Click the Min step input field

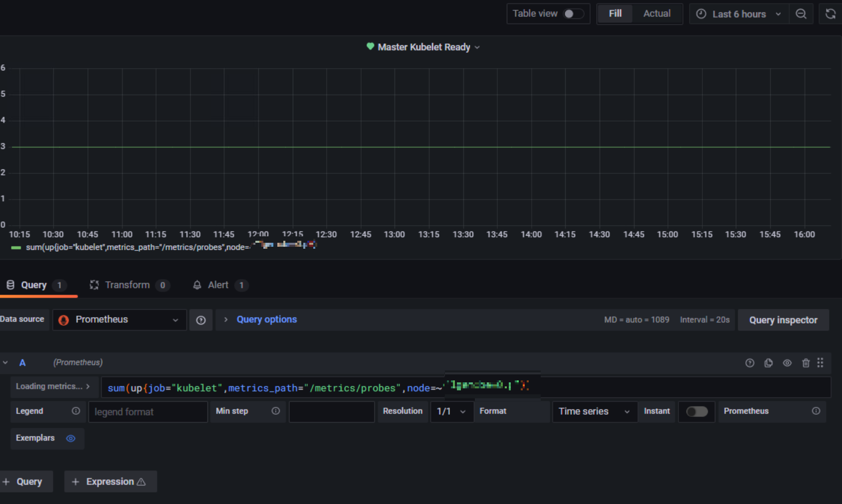(x=332, y=412)
